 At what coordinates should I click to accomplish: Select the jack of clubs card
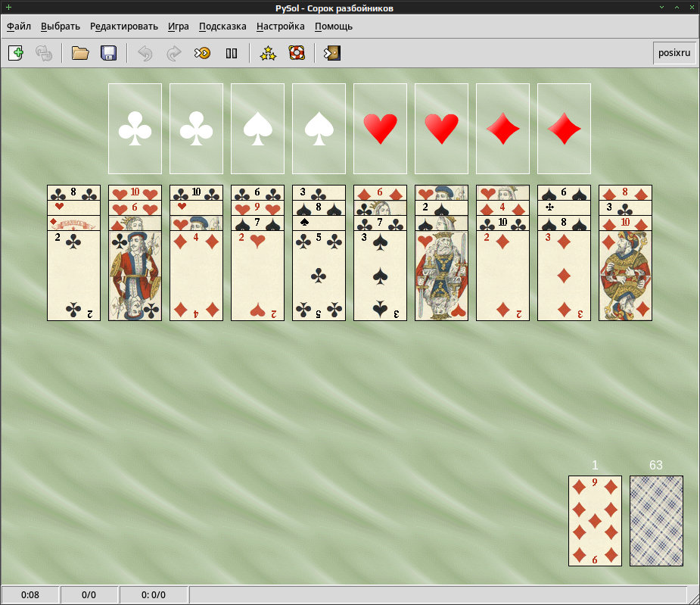click(135, 276)
